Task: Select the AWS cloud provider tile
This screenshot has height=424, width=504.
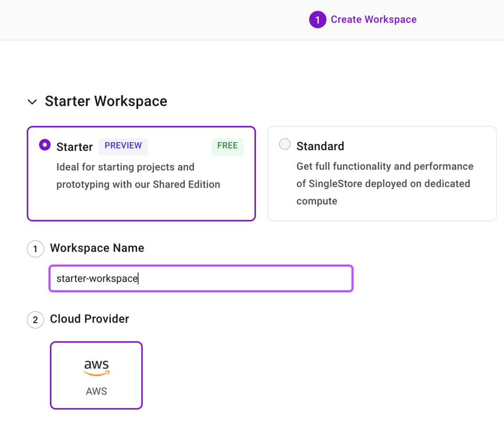Action: 96,375
